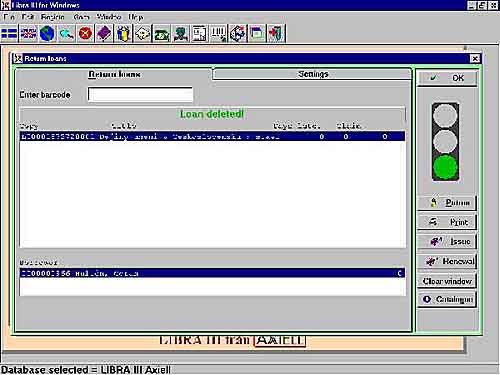Viewport: 500px width, 375px height.
Task: Open the Edit menu
Action: 28,17
